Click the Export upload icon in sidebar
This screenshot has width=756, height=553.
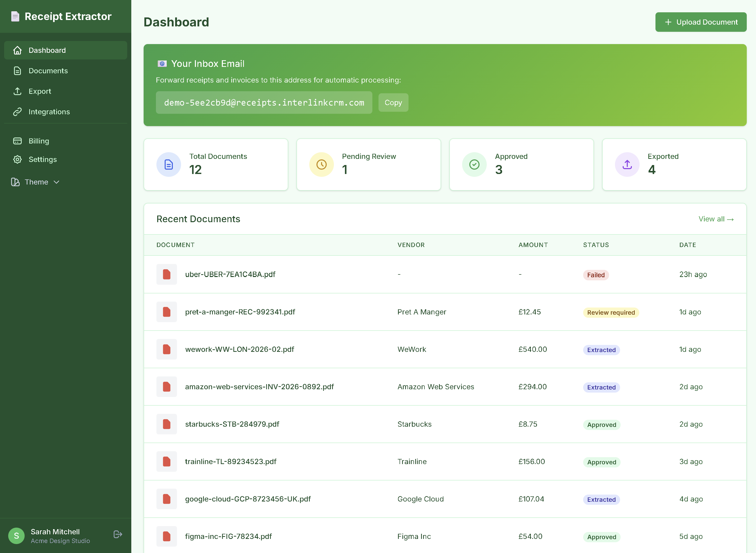[x=17, y=91]
